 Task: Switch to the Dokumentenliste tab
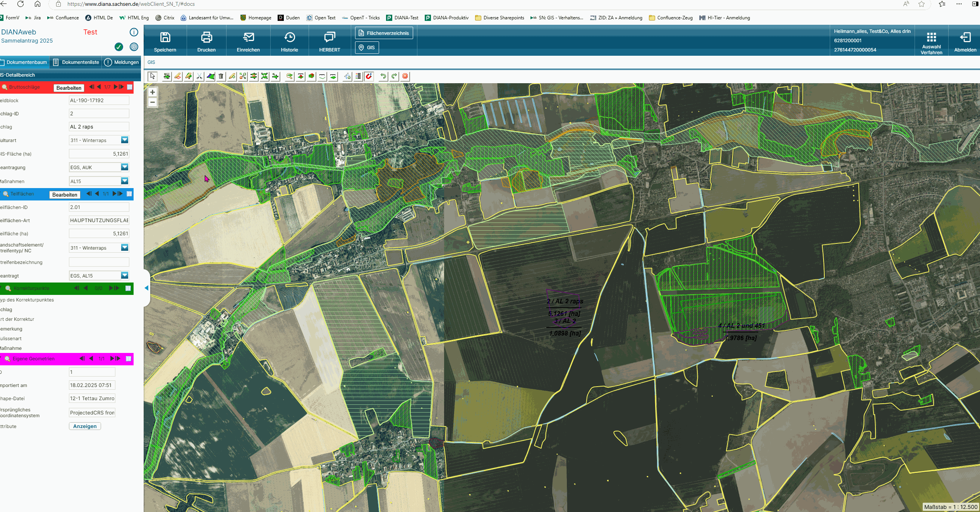coord(76,62)
